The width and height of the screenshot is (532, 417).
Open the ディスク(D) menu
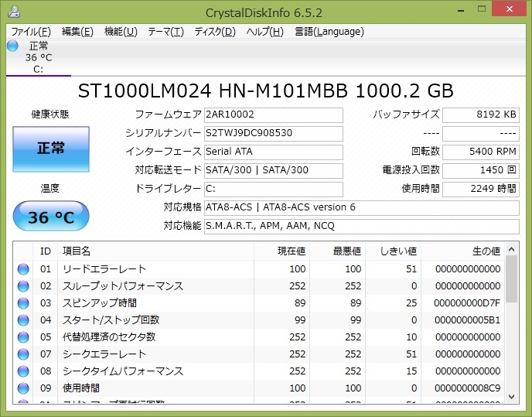pyautogui.click(x=215, y=32)
